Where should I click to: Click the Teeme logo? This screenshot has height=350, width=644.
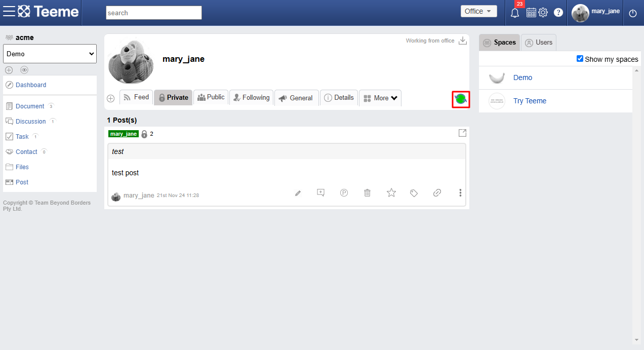[49, 11]
